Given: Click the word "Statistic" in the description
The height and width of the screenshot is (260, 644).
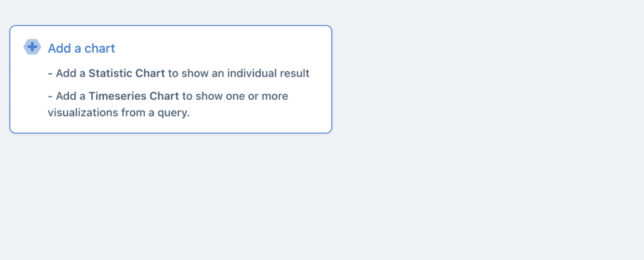Looking at the screenshot, I should click(108, 73).
